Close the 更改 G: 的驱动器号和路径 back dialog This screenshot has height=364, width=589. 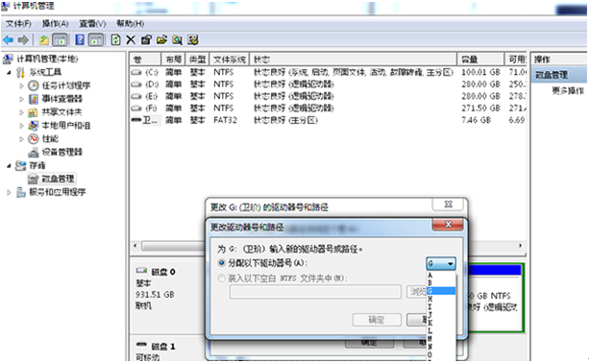(448, 205)
